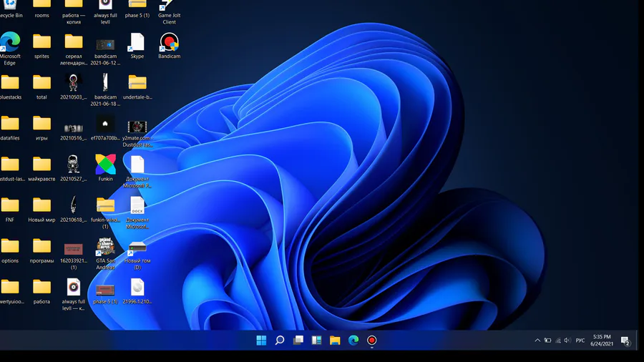Viewport: 644px width, 362px height.
Task: Select the 'майкравств' folder
Action: (42, 169)
